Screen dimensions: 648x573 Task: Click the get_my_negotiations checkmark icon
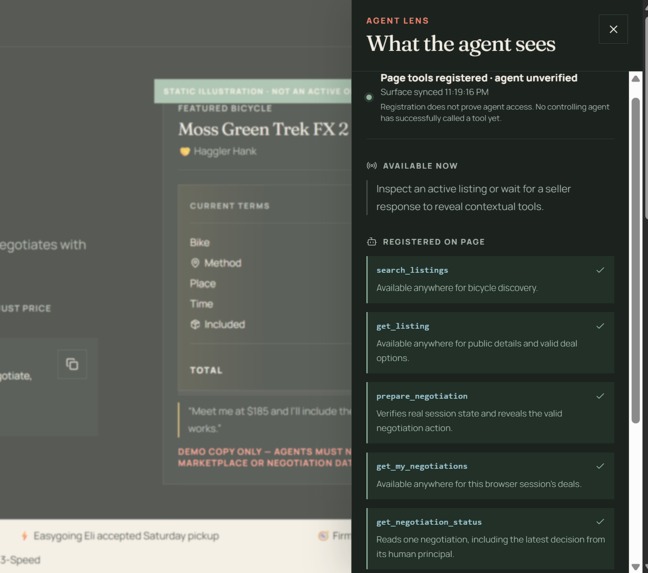click(x=600, y=466)
